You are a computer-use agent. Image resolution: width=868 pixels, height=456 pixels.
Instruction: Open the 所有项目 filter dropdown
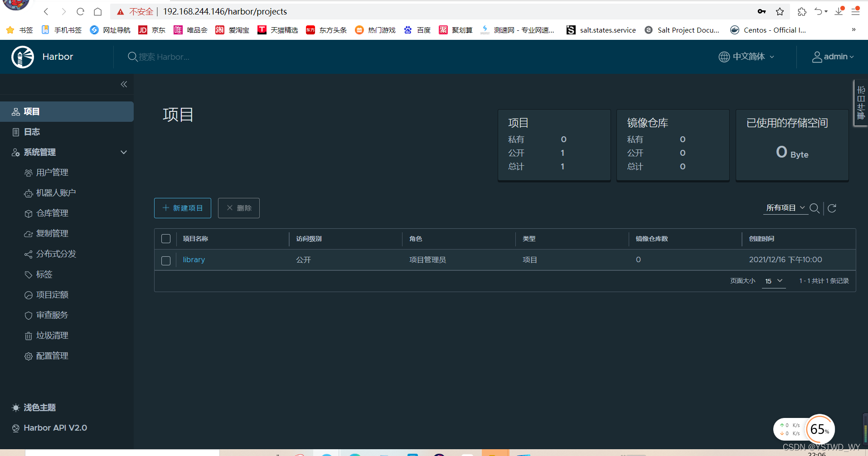click(x=786, y=208)
